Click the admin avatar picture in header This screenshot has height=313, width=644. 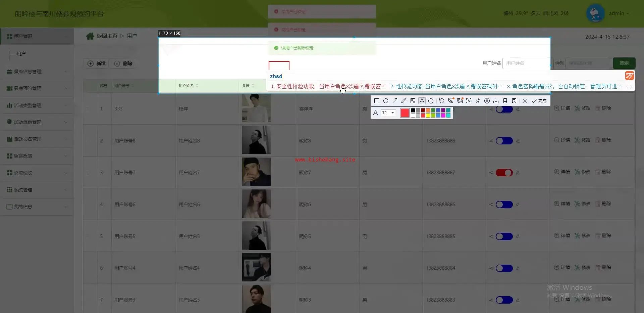pyautogui.click(x=595, y=13)
